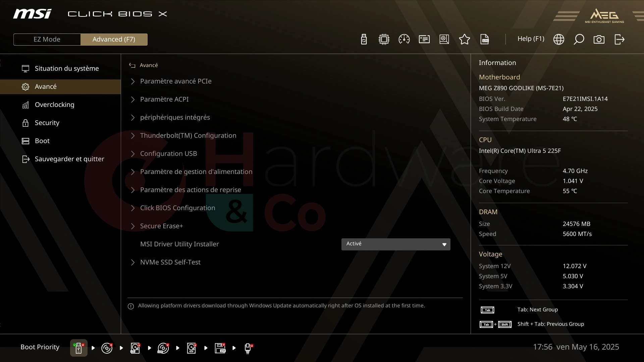Click DRAM speed 5600 MT/s
Viewport: 644px width, 362px height.
point(577,234)
